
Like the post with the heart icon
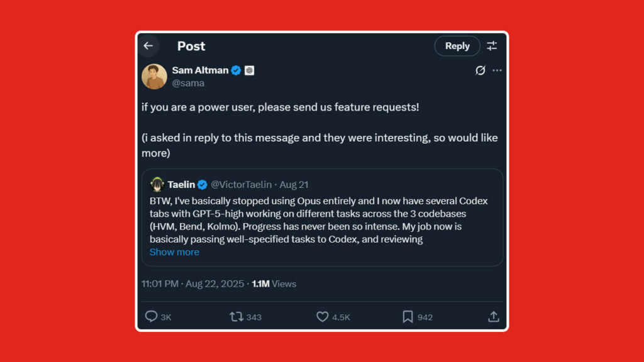click(x=323, y=317)
